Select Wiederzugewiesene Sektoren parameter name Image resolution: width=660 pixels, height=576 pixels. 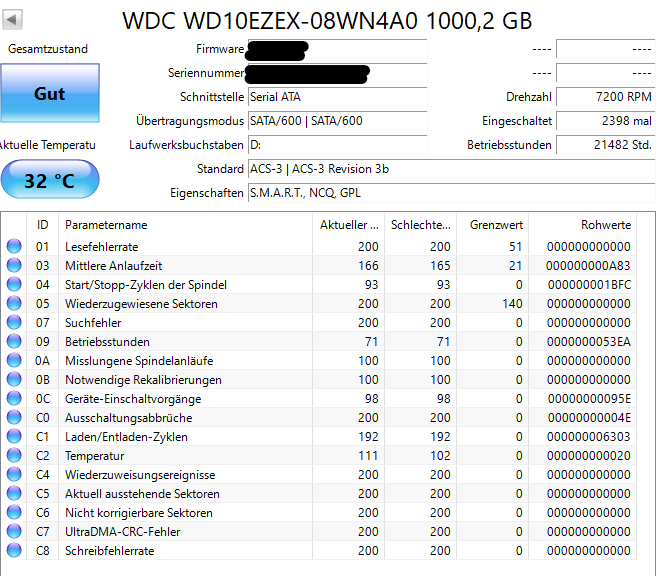tap(141, 304)
